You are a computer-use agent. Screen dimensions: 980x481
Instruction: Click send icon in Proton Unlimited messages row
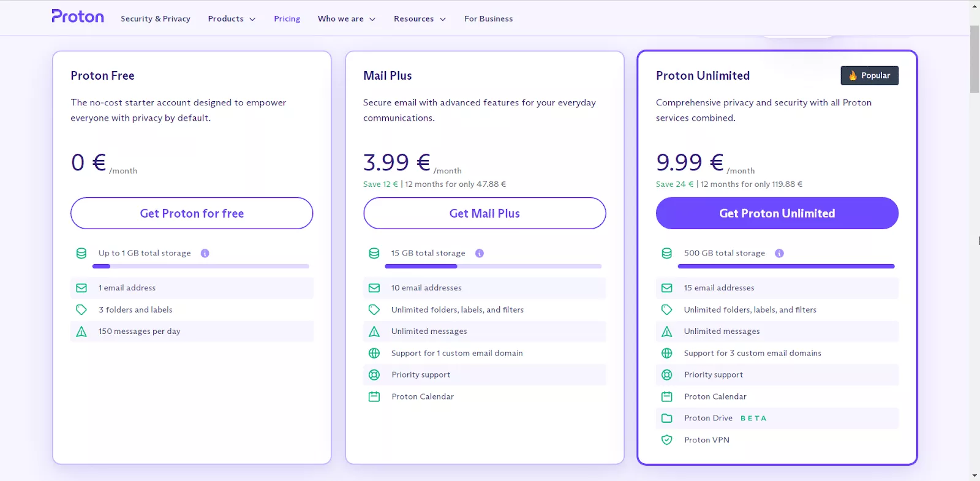pos(667,331)
